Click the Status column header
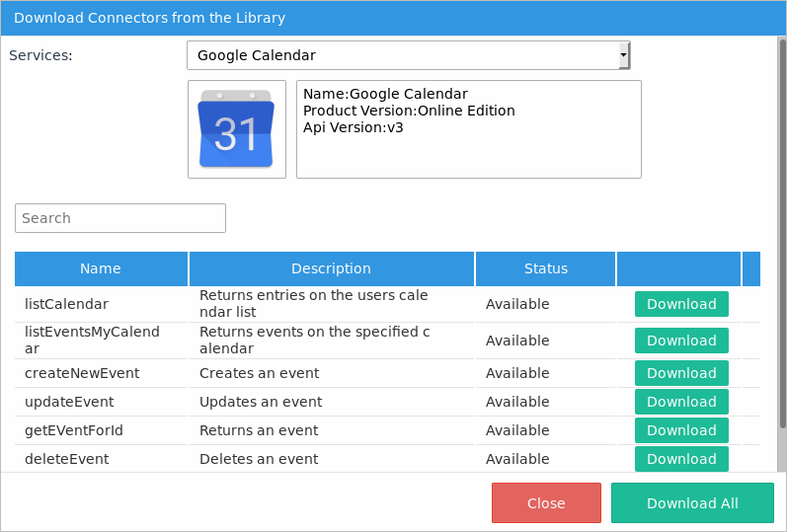 [546, 268]
